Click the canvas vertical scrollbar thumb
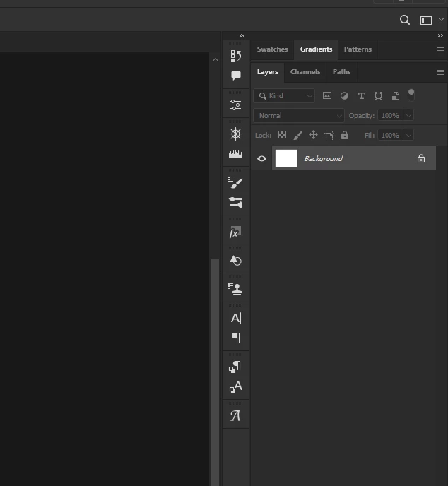448x486 pixels. pyautogui.click(x=215, y=372)
